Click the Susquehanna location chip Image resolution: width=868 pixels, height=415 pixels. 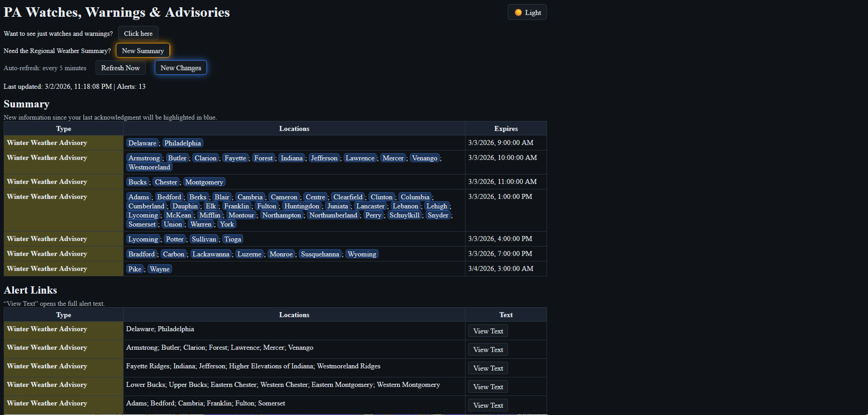coord(320,254)
